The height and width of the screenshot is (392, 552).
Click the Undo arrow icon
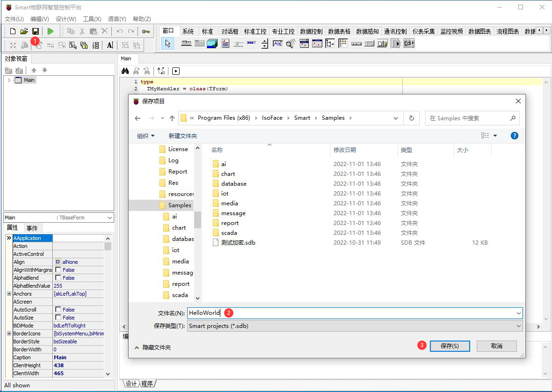click(x=120, y=31)
